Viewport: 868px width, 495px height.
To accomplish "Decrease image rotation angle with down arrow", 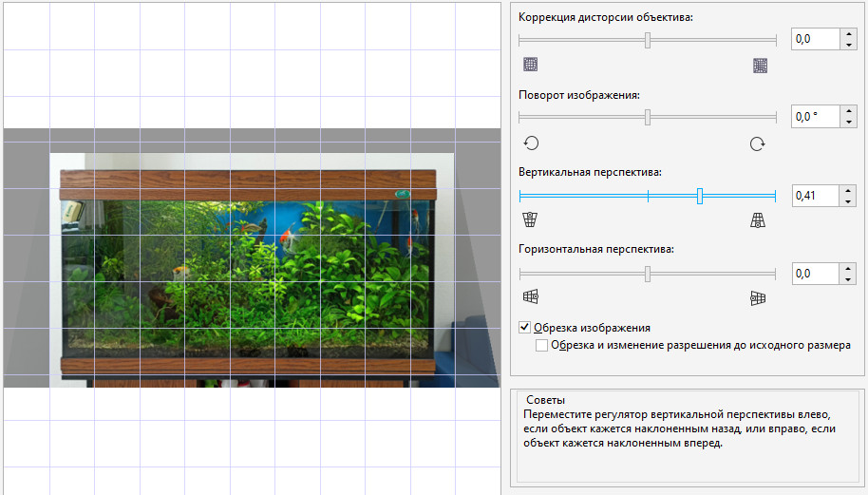I will coord(847,123).
